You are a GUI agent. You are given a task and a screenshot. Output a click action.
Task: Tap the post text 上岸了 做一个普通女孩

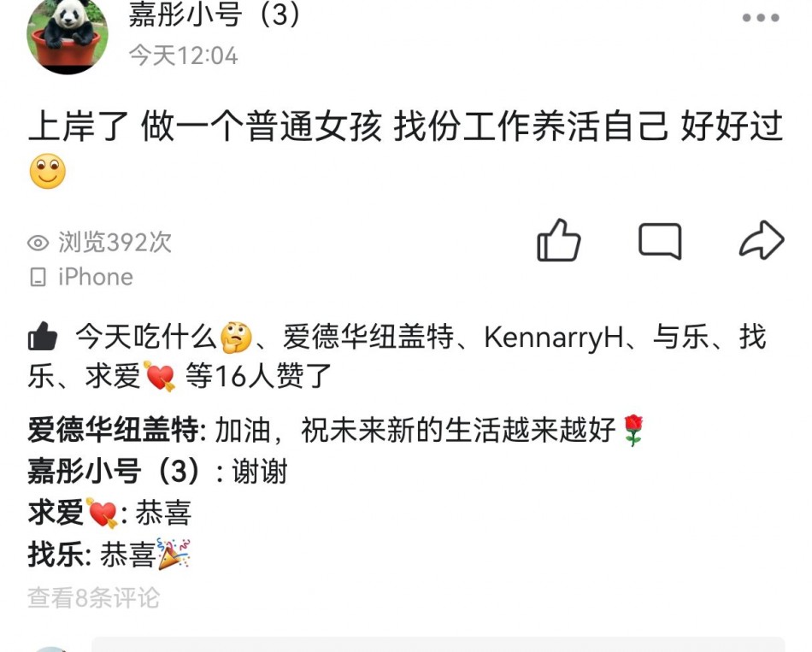coord(205,126)
